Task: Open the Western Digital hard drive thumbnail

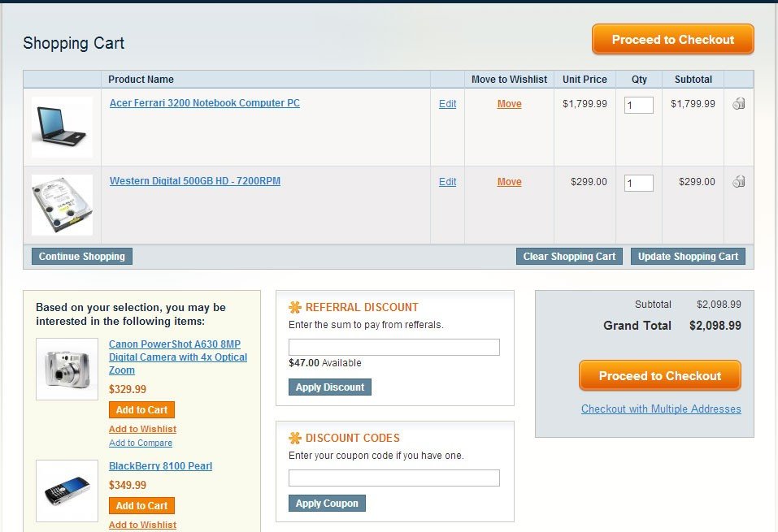Action: (x=62, y=205)
